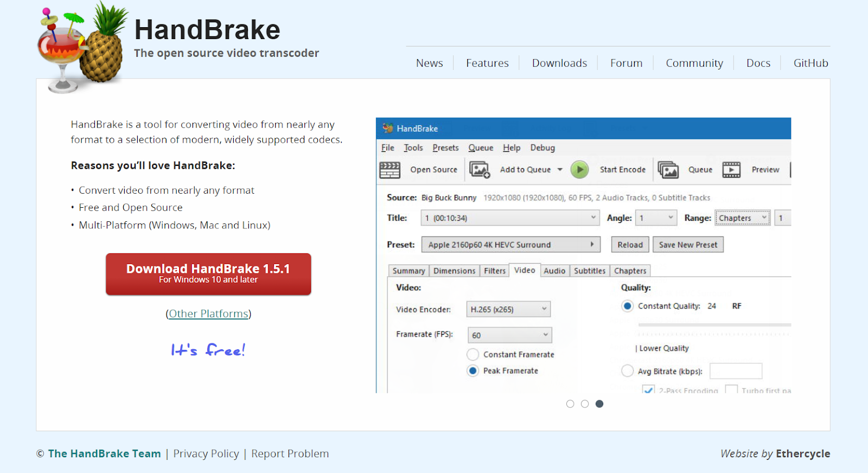This screenshot has width=868, height=473.
Task: Click the HandBrake cocktail and pineapple logo
Action: [x=82, y=47]
